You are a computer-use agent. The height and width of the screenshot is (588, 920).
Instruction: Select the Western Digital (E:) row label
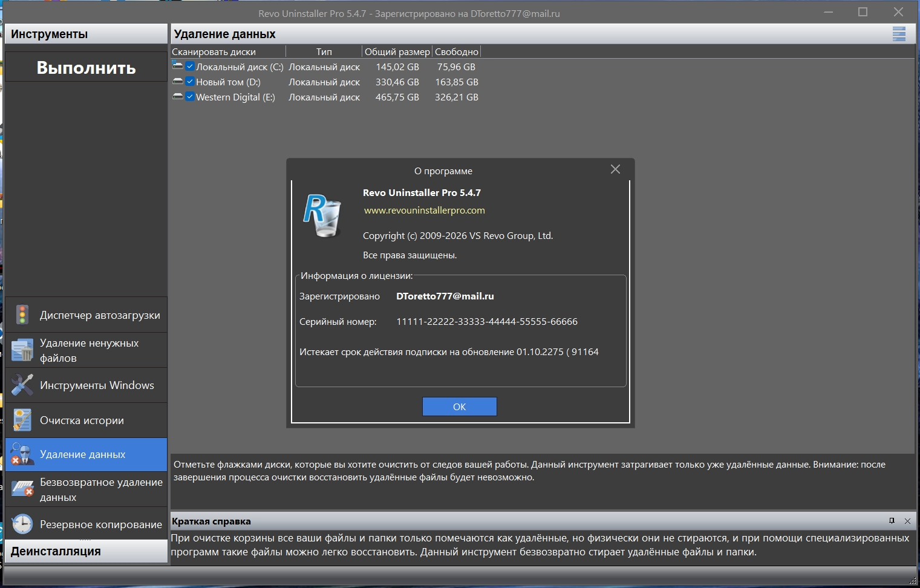tap(235, 97)
